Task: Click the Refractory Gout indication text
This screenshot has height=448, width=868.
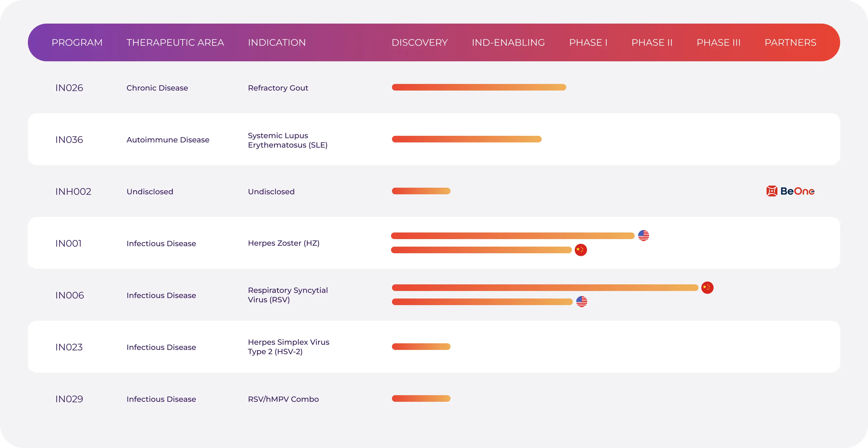Action: click(278, 88)
